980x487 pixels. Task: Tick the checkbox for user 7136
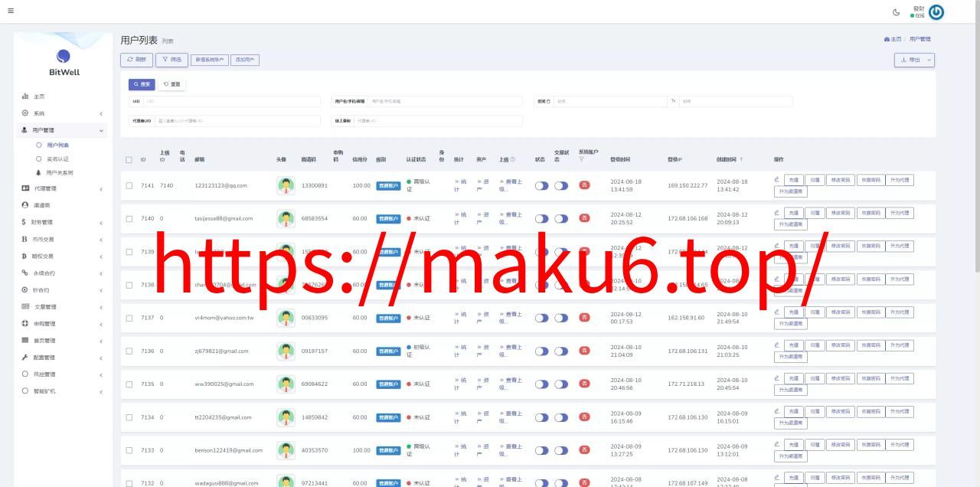pos(129,351)
